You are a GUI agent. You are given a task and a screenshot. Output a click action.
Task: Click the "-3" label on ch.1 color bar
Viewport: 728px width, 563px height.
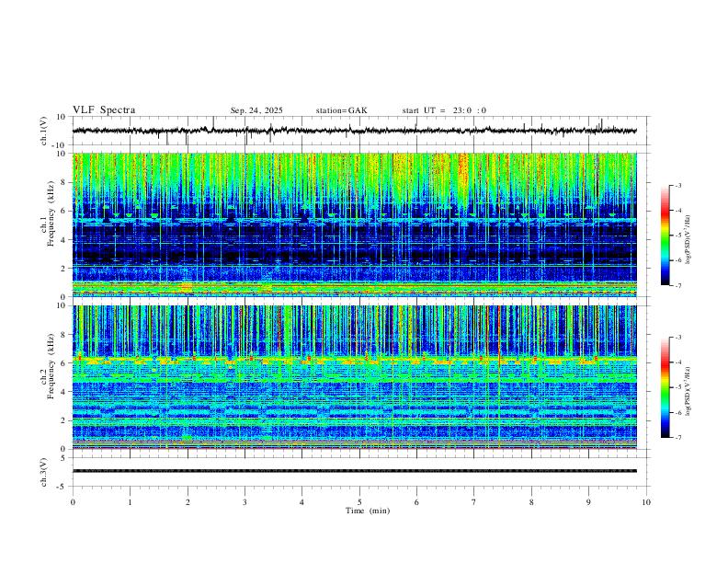click(678, 185)
